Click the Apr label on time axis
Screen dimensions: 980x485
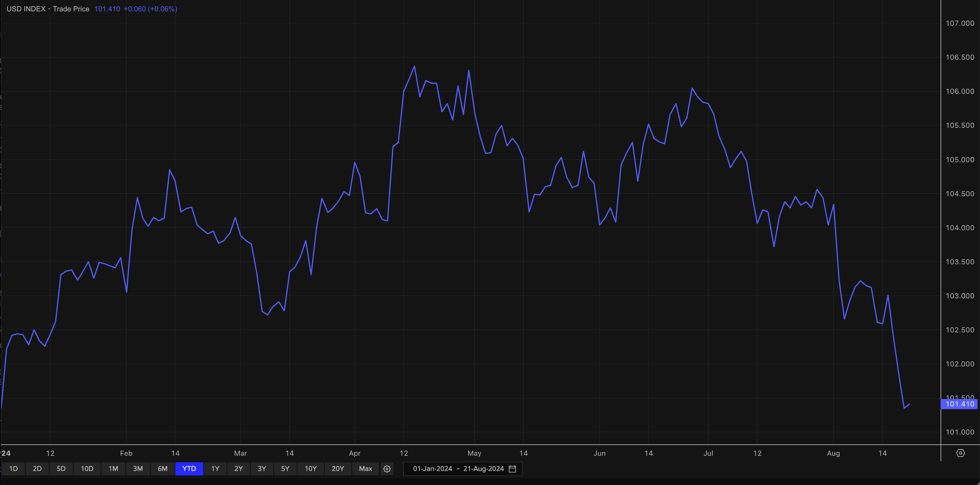tap(354, 453)
